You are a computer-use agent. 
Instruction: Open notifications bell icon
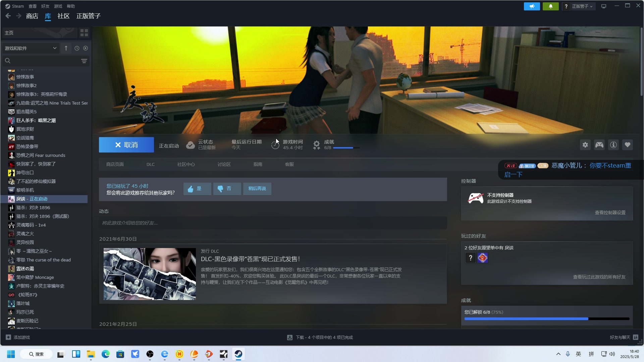pos(551,6)
